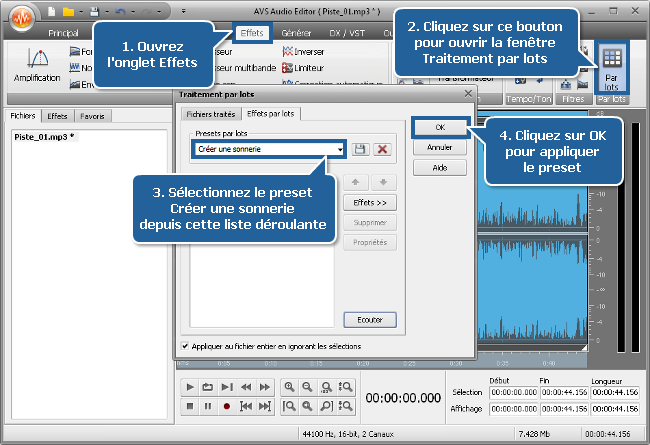Rewind with the double left arrows
This screenshot has height=445, width=650.
coord(246,387)
